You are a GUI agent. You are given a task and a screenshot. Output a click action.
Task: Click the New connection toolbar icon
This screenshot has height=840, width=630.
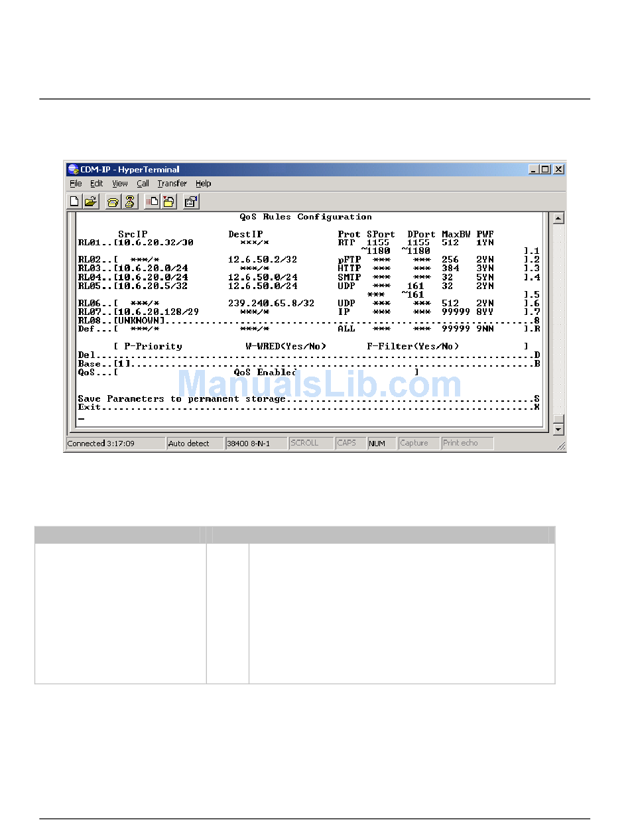[74, 202]
